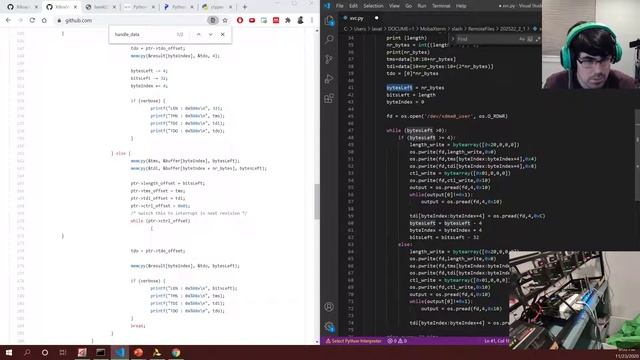This screenshot has height=360, width=640.
Task: Open the Edit menu in VS Code
Action: (x=353, y=6)
